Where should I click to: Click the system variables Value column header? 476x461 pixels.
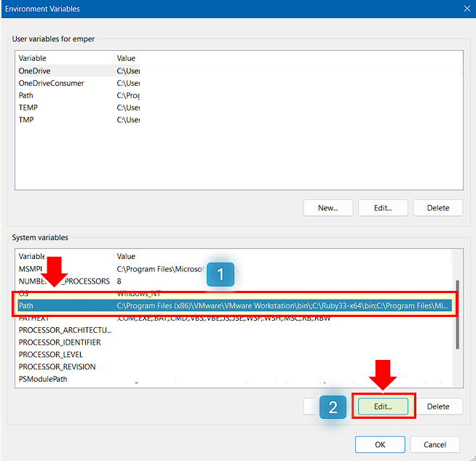(282, 256)
